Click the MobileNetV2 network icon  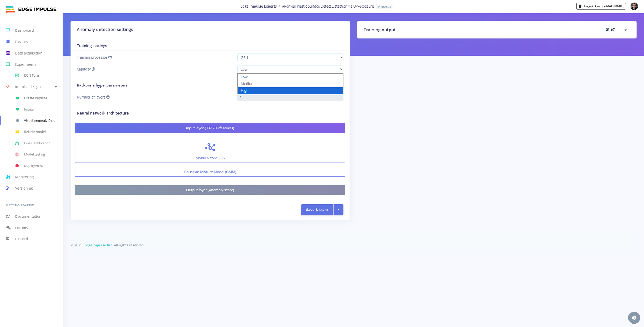tap(210, 147)
